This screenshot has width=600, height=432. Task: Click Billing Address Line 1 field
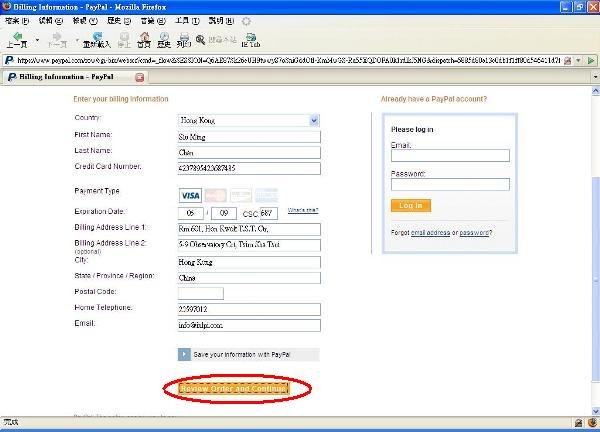point(249,229)
